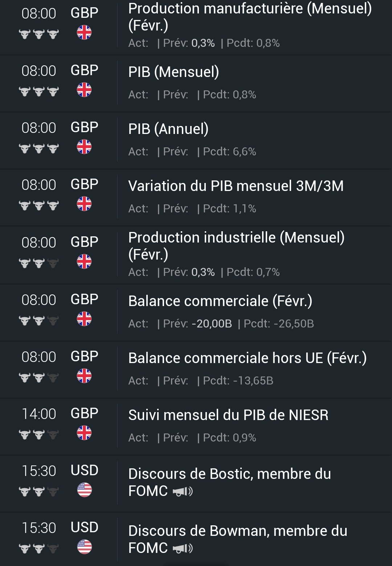This screenshot has height=566, width=392.
Task: Tap USD currency label on Bowman row
Action: pos(84,527)
